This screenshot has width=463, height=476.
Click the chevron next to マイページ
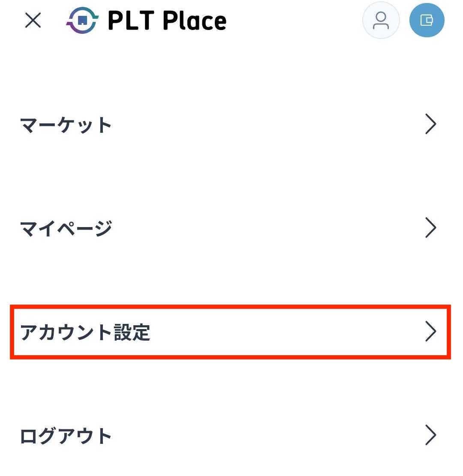[x=430, y=228]
